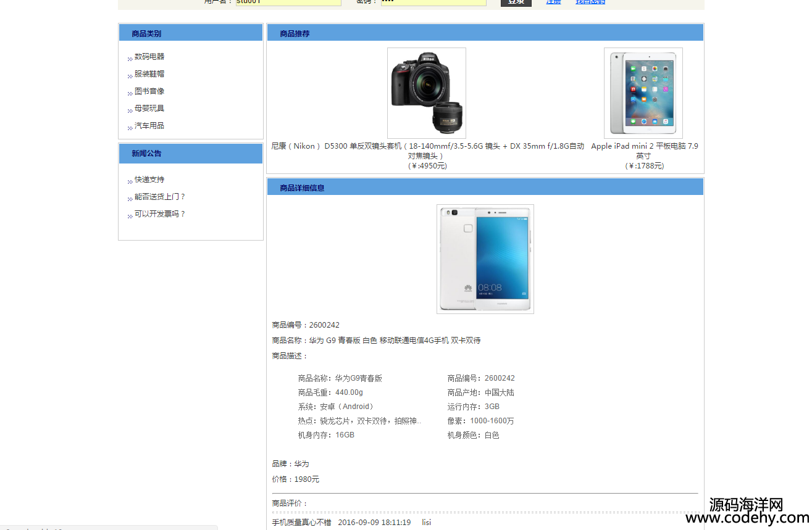Click the reviewer name lisi
The height and width of the screenshot is (530, 812).
[x=427, y=523]
